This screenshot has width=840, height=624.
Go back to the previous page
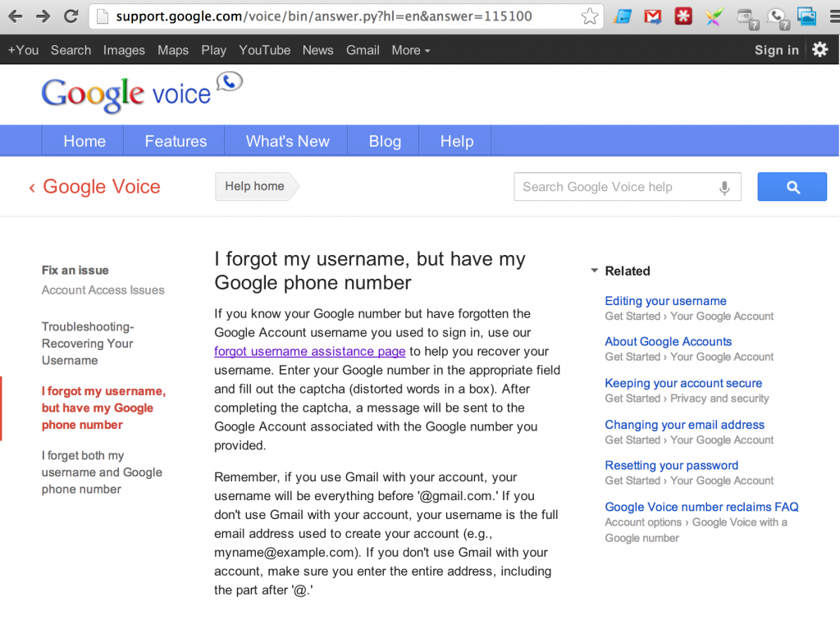tap(16, 16)
